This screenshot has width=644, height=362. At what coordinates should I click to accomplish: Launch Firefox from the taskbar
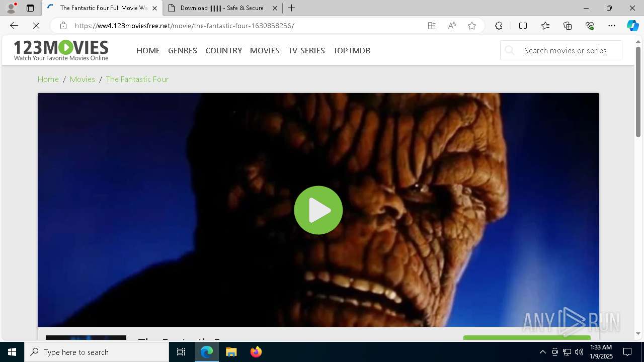256,352
